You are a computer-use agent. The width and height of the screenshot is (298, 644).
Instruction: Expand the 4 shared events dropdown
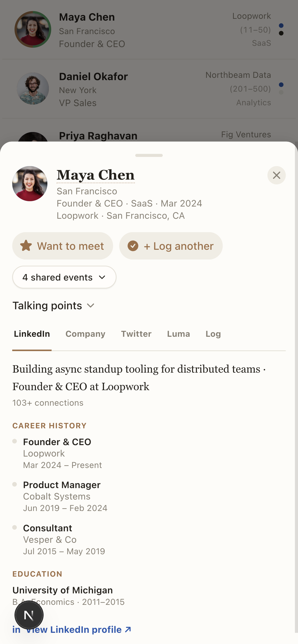click(x=64, y=277)
